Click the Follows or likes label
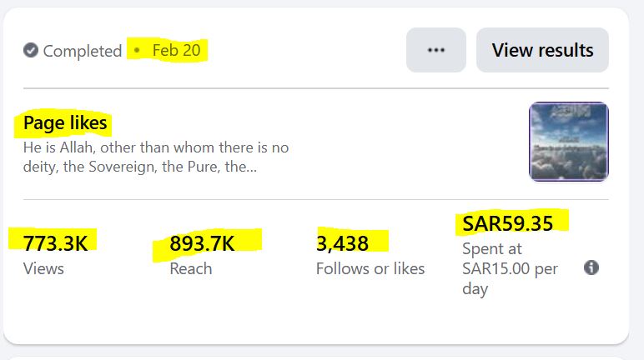 pos(370,268)
